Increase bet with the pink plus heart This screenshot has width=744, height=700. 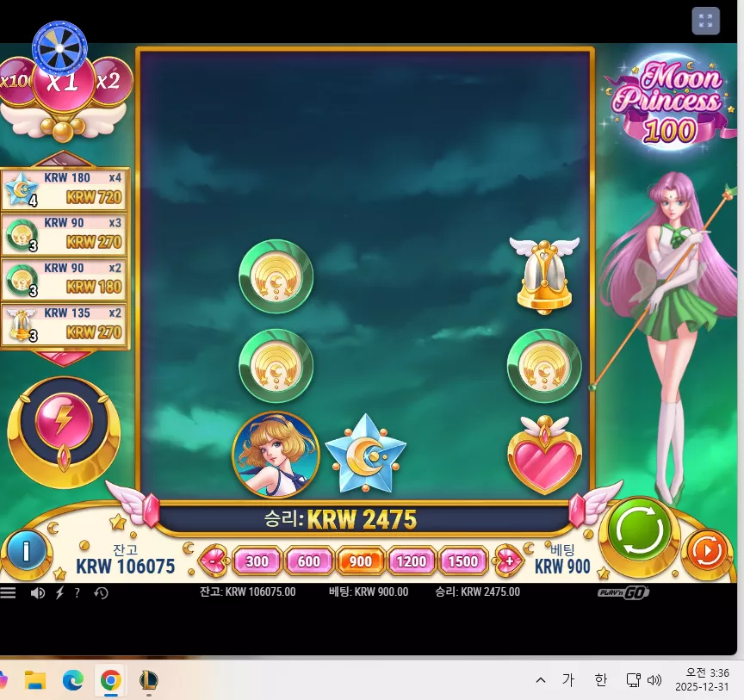(509, 561)
